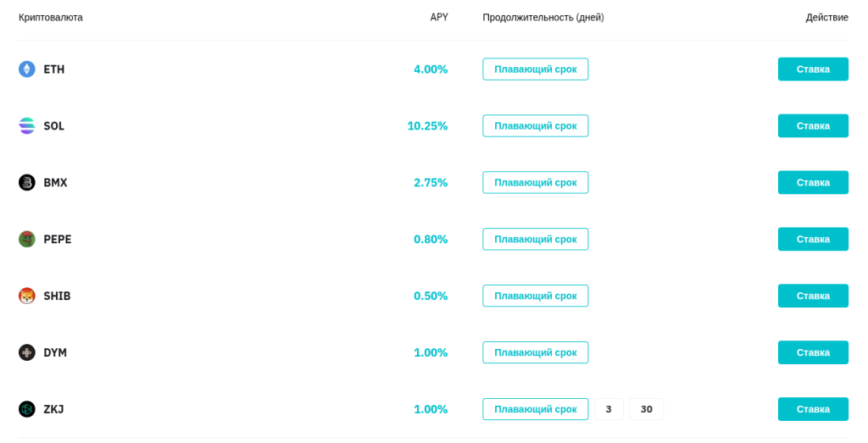868x443 pixels.
Task: Hit the Ставка button for PEPE
Action: pos(812,240)
